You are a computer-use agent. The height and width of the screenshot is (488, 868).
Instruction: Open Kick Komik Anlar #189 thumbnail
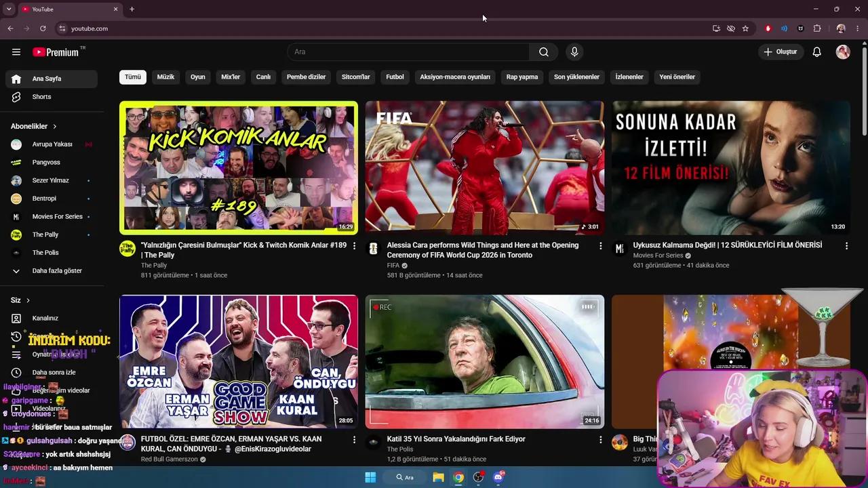click(x=239, y=167)
